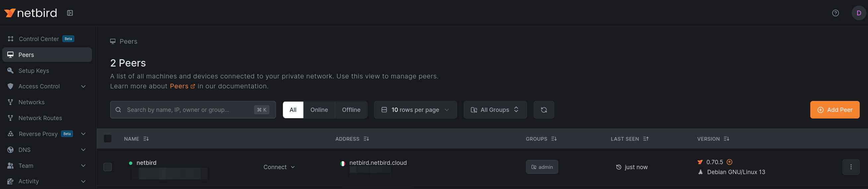Click the version update arrow icon
This screenshot has height=189, width=868.
(729, 162)
